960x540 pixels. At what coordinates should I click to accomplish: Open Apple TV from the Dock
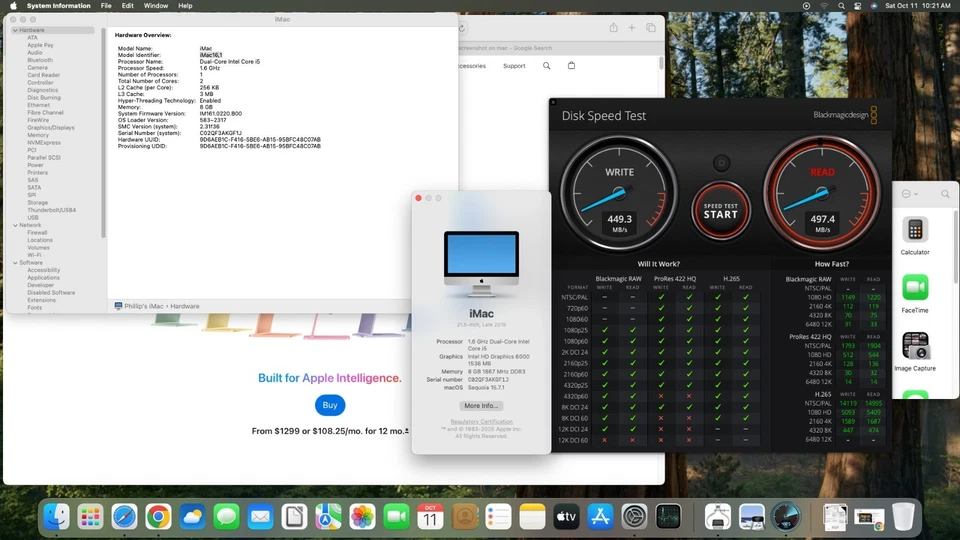pyautogui.click(x=566, y=517)
